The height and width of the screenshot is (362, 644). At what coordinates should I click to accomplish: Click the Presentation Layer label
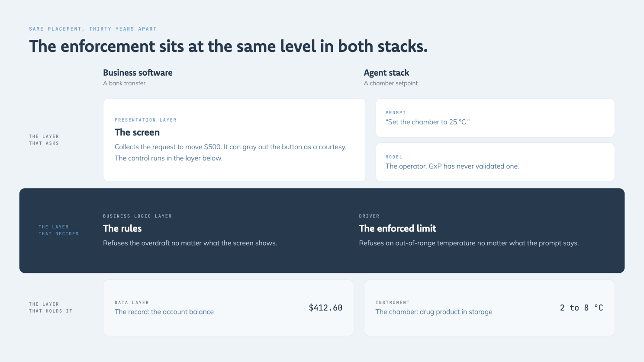click(x=145, y=120)
